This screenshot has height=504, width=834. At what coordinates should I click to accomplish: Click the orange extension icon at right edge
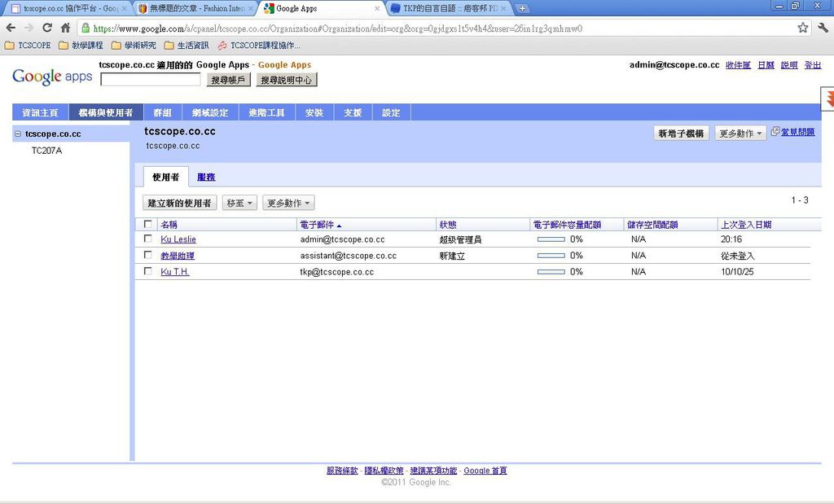[x=828, y=99]
